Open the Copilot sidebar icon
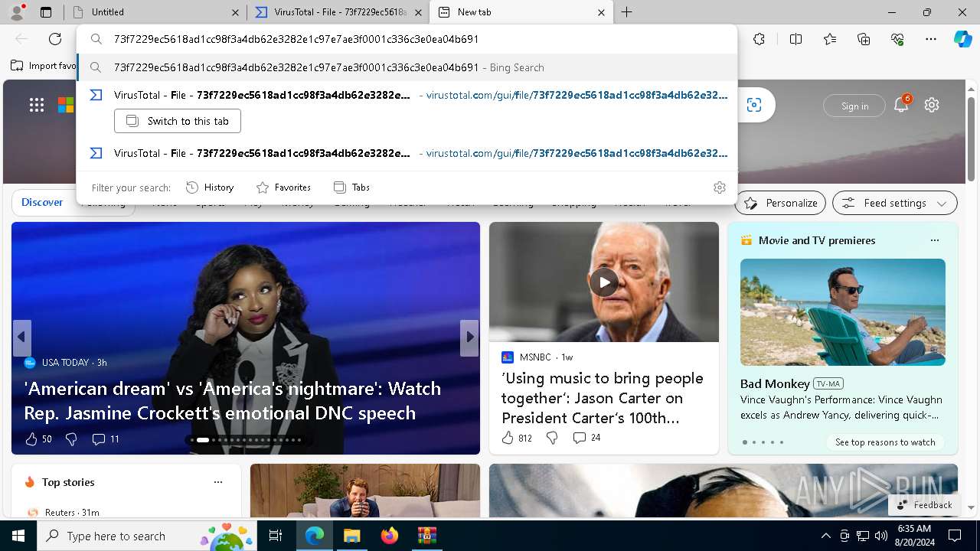Viewport: 980px width, 551px height. 962,39
